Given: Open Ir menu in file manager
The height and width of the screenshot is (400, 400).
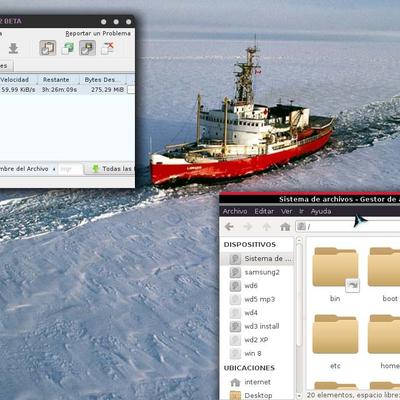Looking at the screenshot, I should coord(301,211).
